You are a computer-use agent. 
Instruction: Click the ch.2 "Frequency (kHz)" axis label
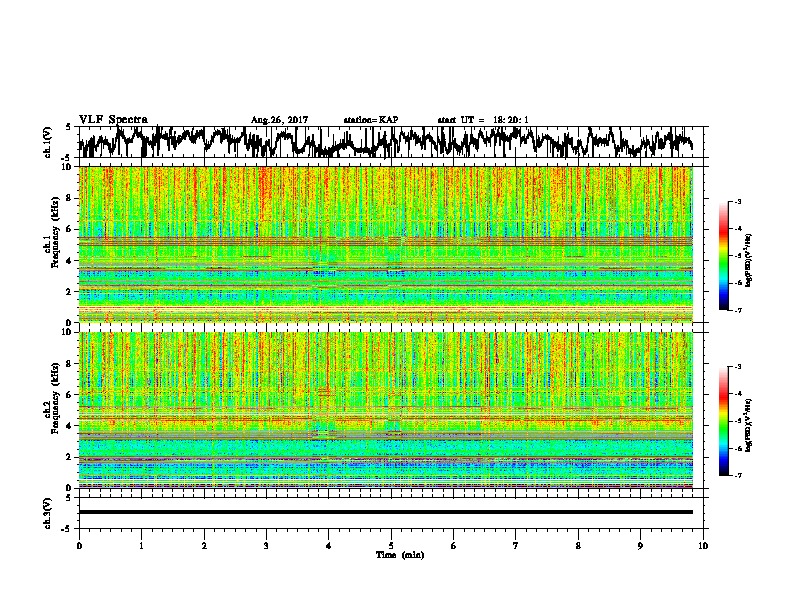point(55,398)
